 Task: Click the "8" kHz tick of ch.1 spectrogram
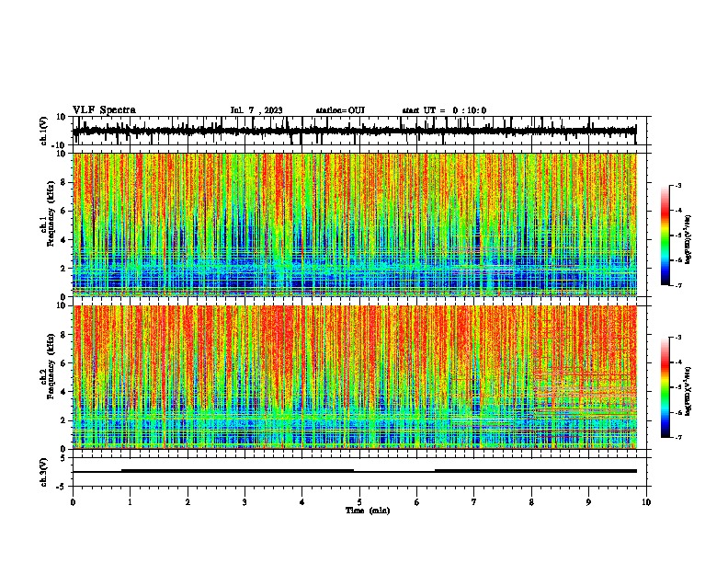pyautogui.click(x=63, y=182)
